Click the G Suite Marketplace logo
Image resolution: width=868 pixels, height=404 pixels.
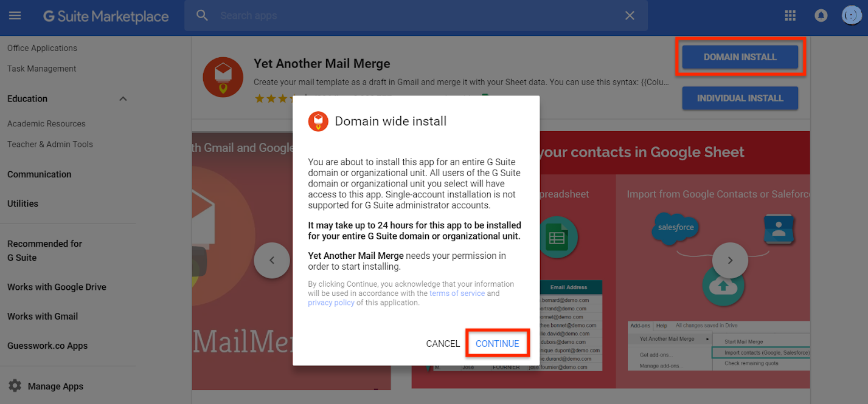[x=106, y=16]
